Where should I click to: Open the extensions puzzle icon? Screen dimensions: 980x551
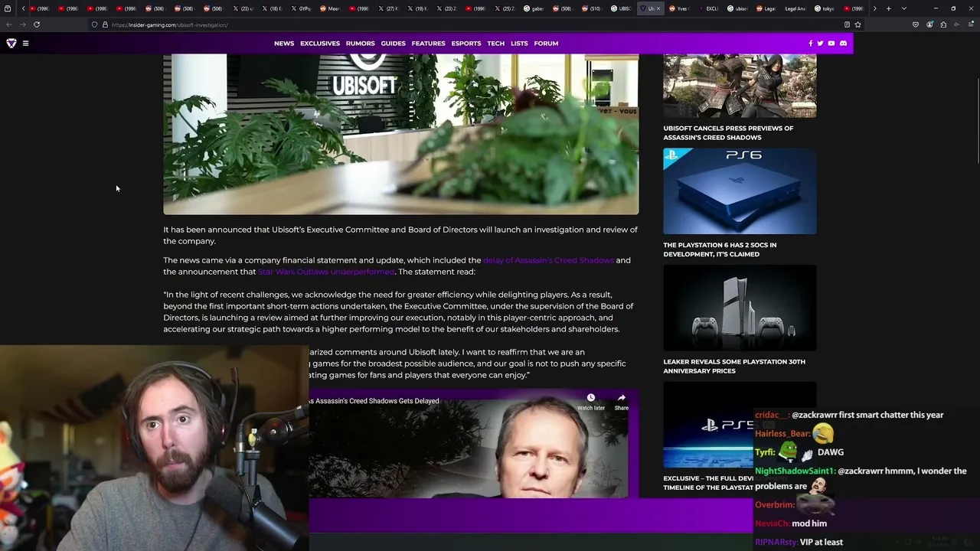943,24
